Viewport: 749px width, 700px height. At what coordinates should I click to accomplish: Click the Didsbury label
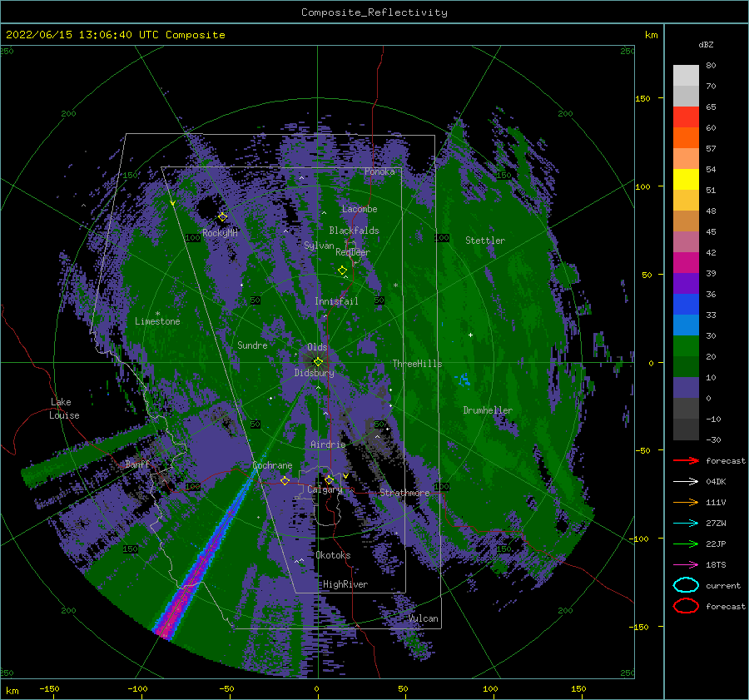[x=315, y=373]
